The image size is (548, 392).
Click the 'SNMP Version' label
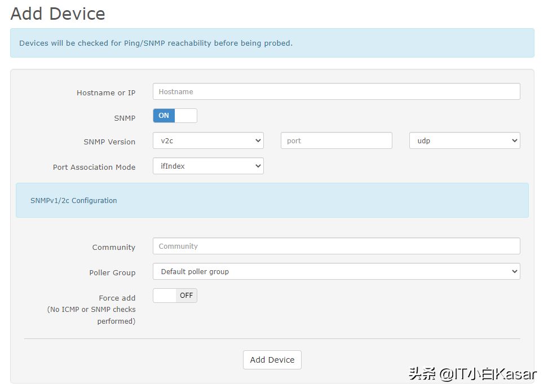pyautogui.click(x=109, y=142)
